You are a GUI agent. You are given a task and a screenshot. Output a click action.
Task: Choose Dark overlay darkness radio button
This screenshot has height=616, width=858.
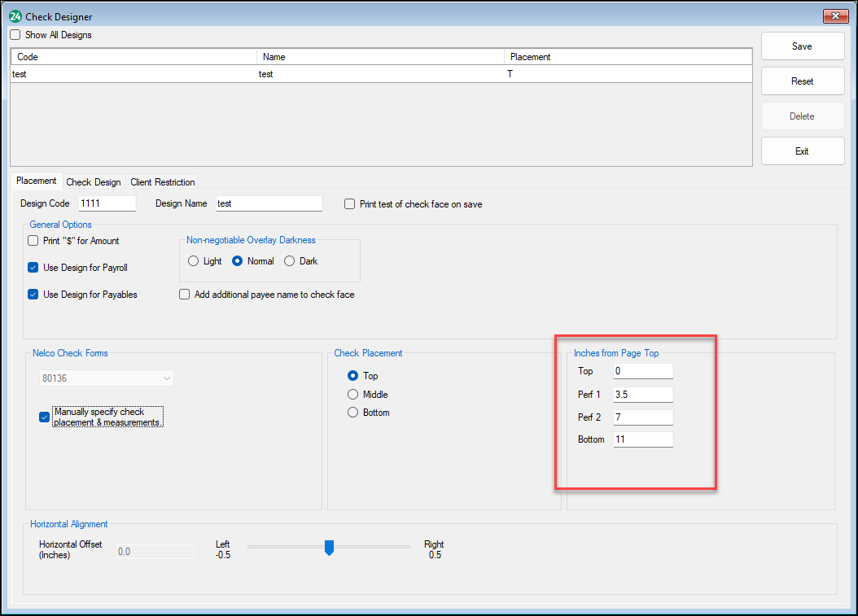290,261
